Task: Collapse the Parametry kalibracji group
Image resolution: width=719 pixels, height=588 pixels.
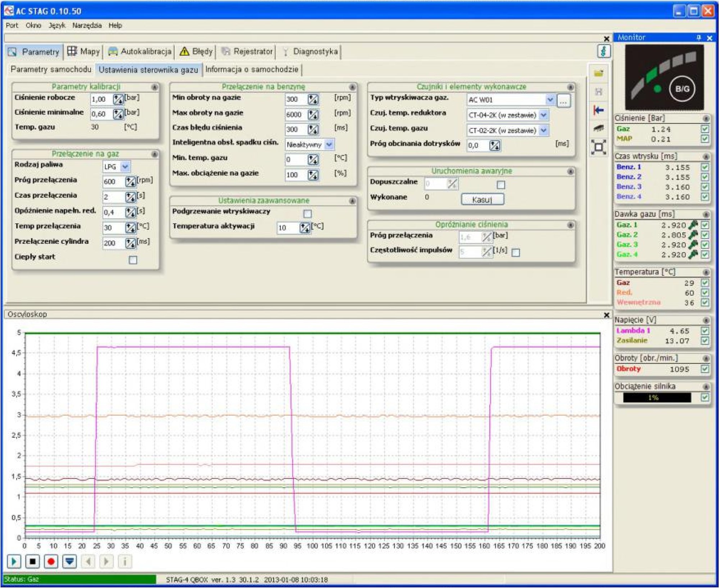Action: [155, 87]
